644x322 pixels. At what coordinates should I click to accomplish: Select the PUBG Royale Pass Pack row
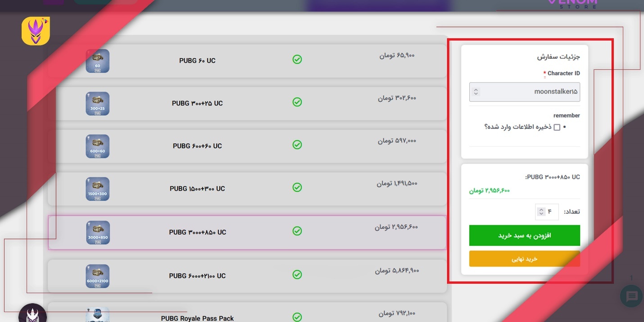coord(247,315)
